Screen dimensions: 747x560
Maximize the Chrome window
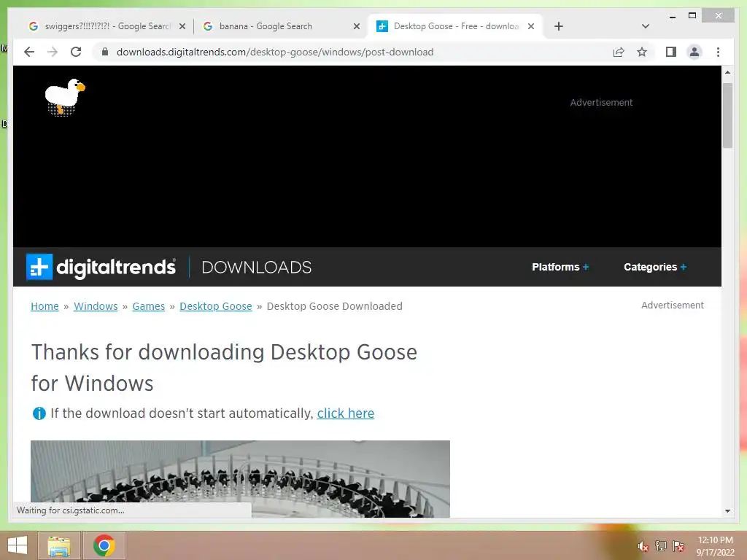click(692, 16)
